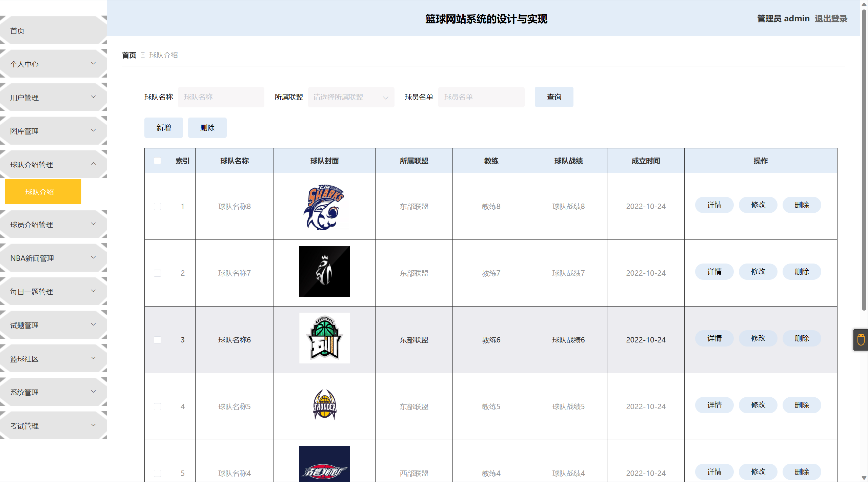
Task: Check the row checkbox for 球队名称5
Action: 157,406
